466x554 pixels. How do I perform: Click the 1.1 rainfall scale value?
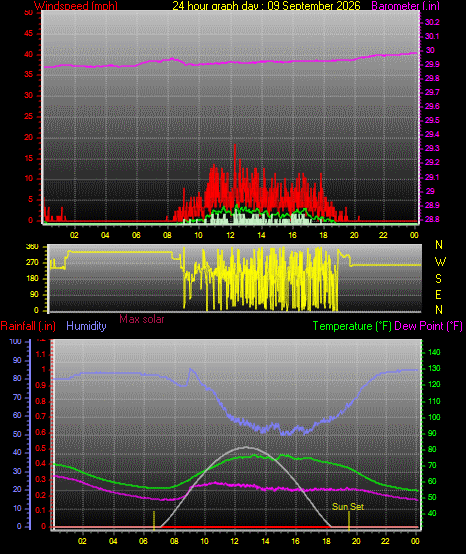pos(41,354)
